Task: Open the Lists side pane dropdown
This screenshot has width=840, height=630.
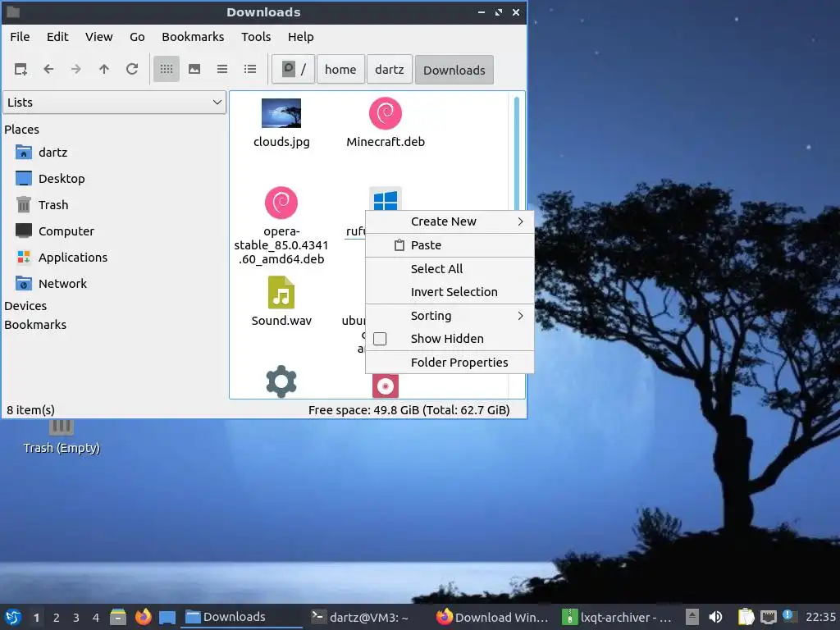Action: point(115,103)
